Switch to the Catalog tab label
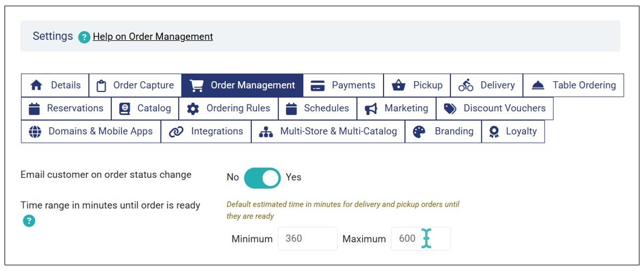Screen dimensions: 644x271 (x=154, y=108)
